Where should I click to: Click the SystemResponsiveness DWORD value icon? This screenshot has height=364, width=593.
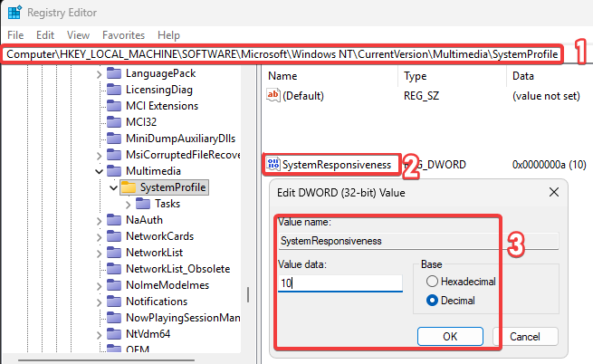(273, 164)
